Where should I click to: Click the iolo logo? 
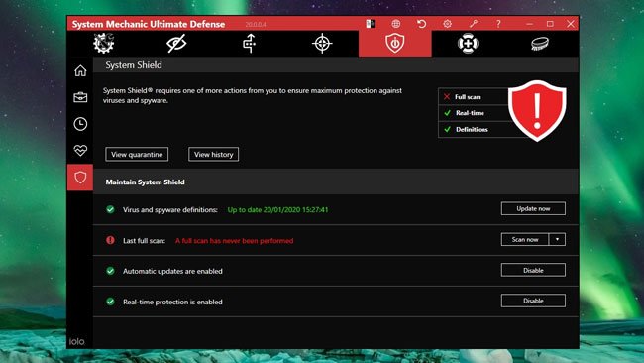[77, 341]
